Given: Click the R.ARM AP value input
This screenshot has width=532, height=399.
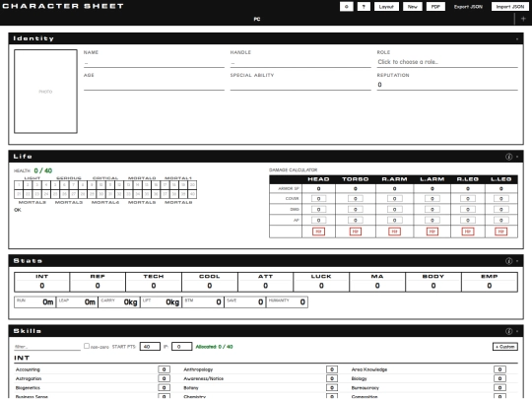Looking at the screenshot, I should [x=394, y=221].
